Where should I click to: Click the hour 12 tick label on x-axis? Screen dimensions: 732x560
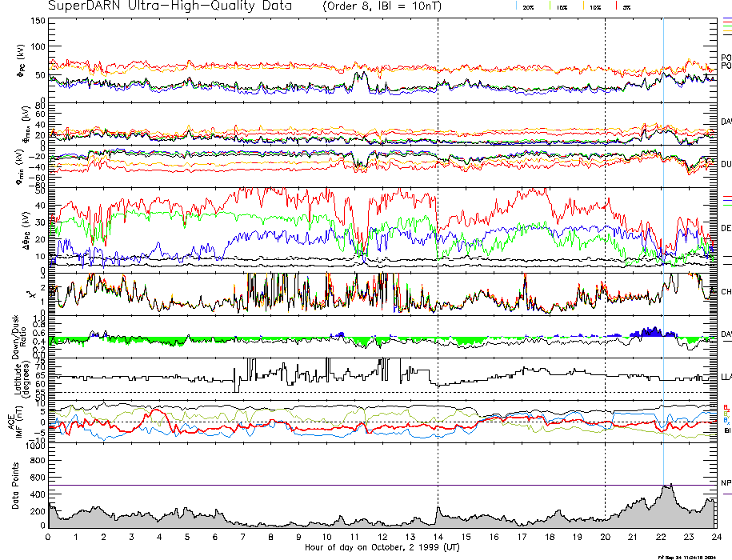[x=382, y=536]
